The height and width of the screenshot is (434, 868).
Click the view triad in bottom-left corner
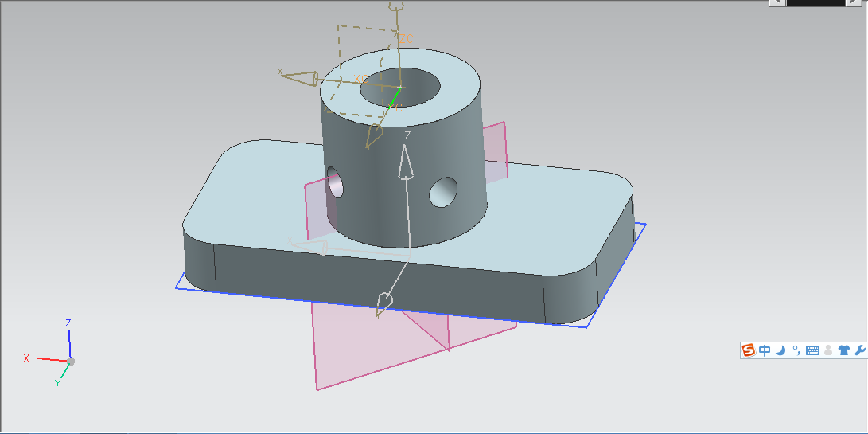tap(69, 361)
